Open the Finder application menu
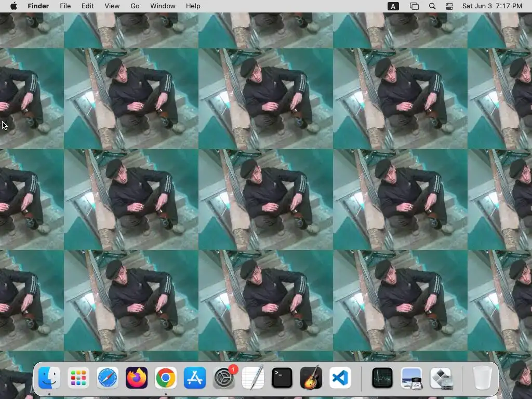 (38, 6)
